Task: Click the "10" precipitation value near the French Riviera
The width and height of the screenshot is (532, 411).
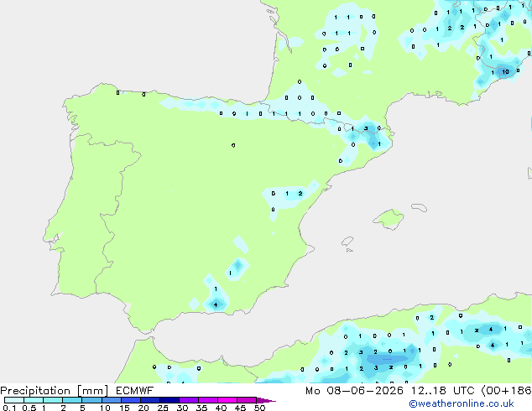Action: 505,71
